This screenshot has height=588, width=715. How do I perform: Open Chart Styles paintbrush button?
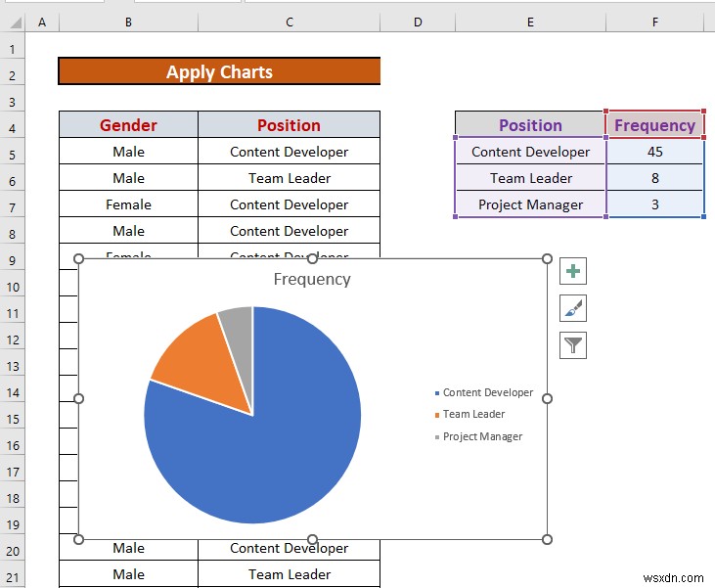click(x=573, y=308)
